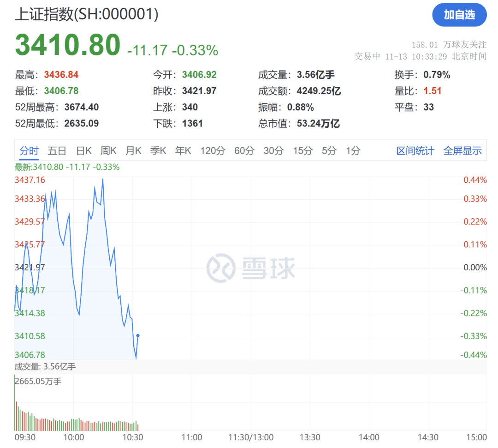Viewport: 498px width, 448px height.
Task: Open the 日K chart tab
Action: (84, 151)
